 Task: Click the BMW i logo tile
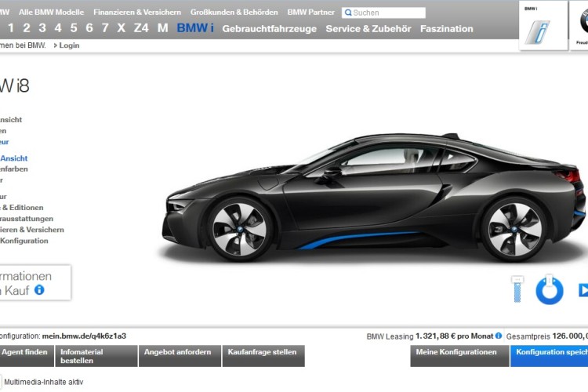pos(543,26)
